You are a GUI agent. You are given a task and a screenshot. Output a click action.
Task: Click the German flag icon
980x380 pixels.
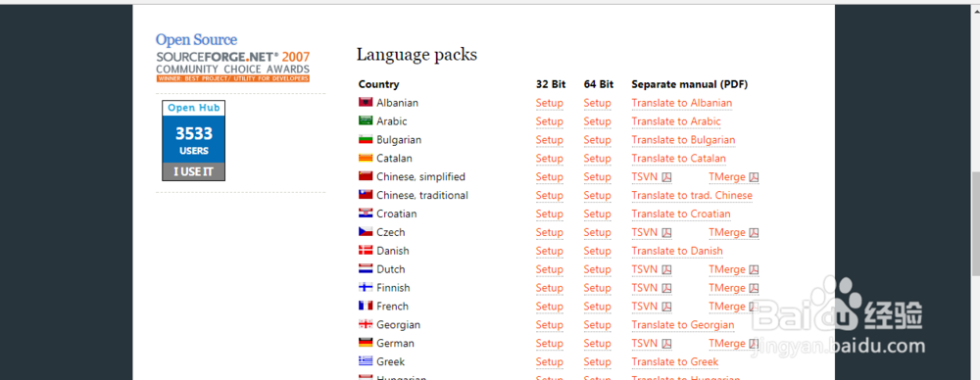[x=366, y=343]
